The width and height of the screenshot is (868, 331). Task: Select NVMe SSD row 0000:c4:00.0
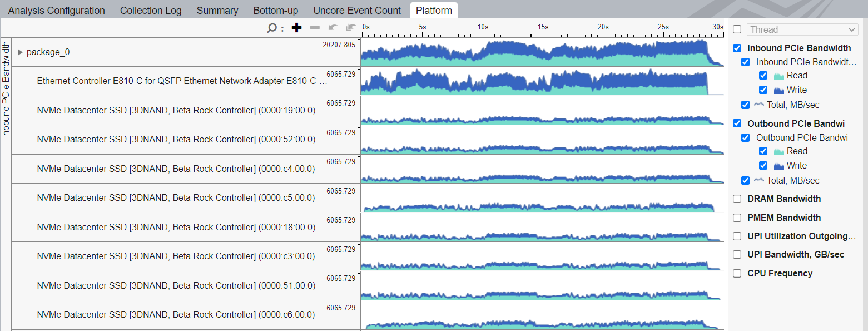click(176, 169)
